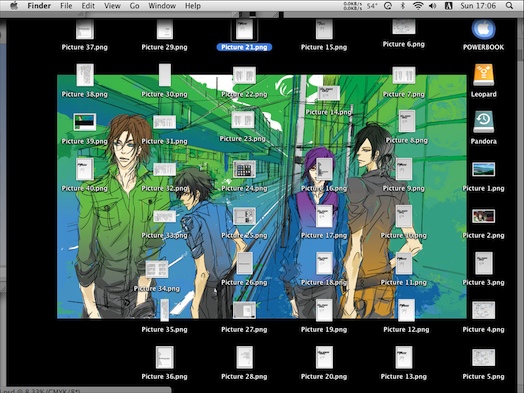Select the Picture 5.png file icon
Viewport: 524px width, 393px height.
click(x=484, y=357)
